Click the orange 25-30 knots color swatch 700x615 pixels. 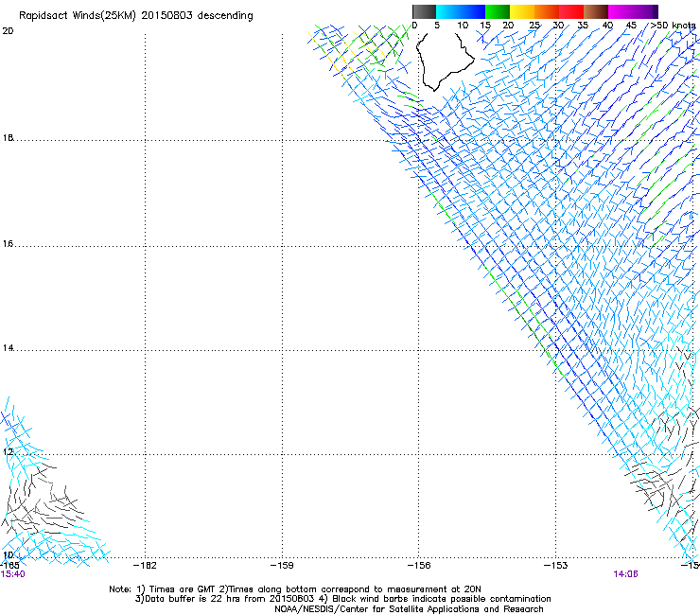[547, 11]
